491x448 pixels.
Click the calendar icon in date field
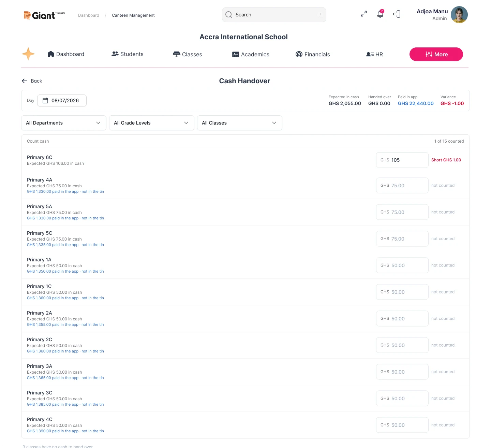45,100
